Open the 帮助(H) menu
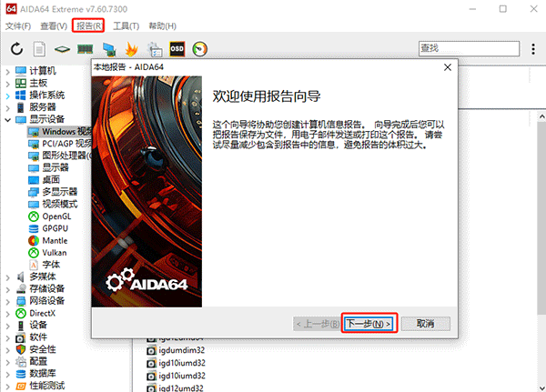546x392 pixels. point(163,25)
